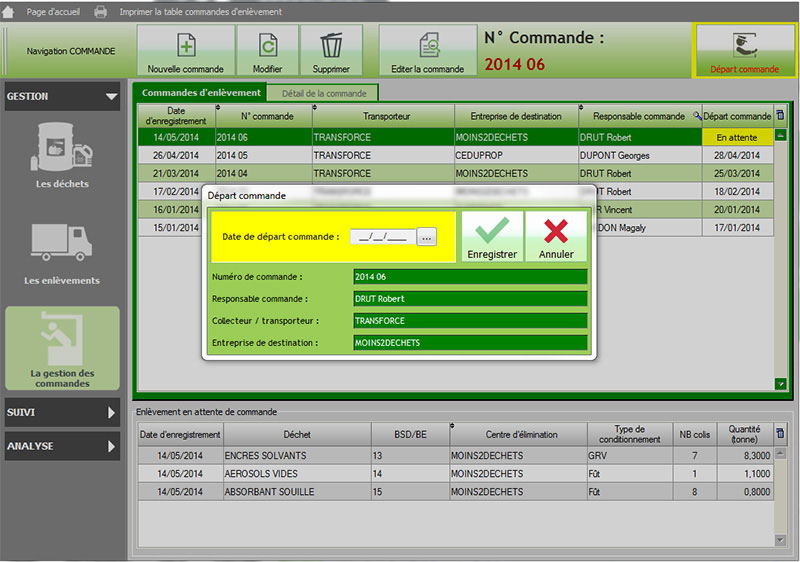Select the En attente status cell
Screen dimensions: 800x562
pyautogui.click(x=737, y=137)
